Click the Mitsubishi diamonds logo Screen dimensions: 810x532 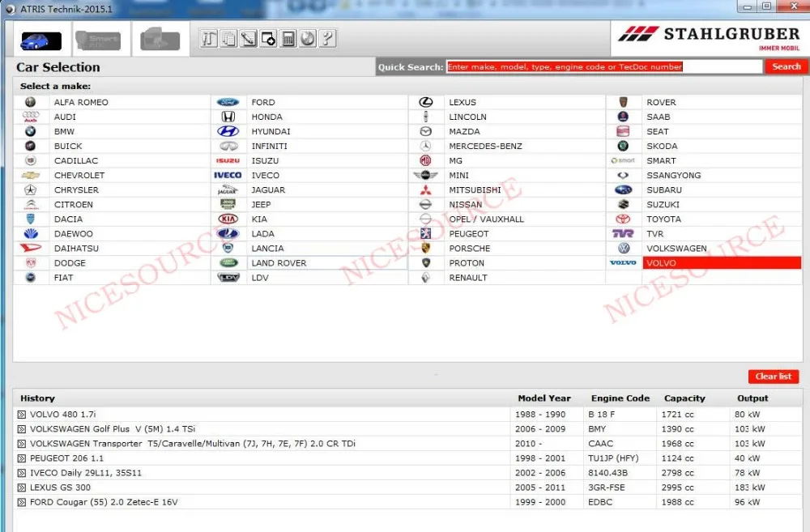(x=426, y=190)
